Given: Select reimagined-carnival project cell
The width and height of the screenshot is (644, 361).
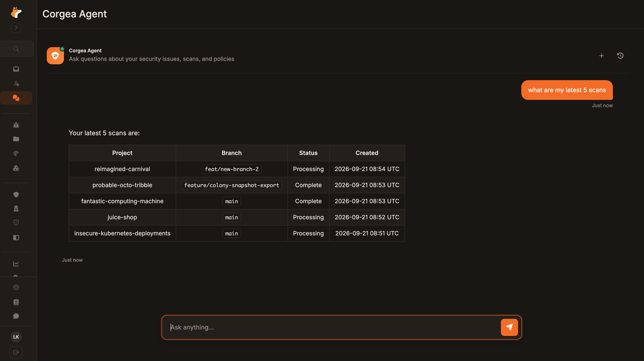Looking at the screenshot, I should [122, 169].
